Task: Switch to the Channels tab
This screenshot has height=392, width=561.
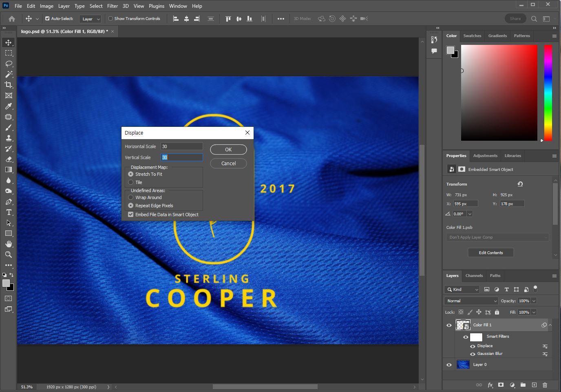Action: [474, 276]
